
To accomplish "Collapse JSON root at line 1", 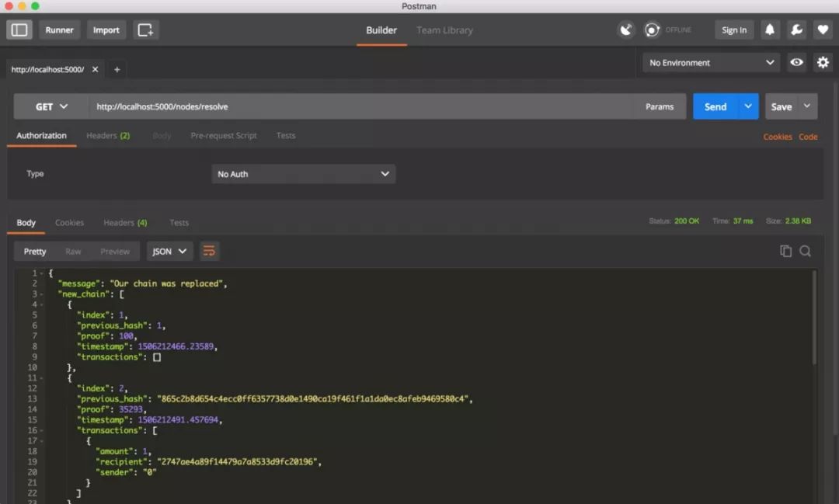I will [x=41, y=273].
